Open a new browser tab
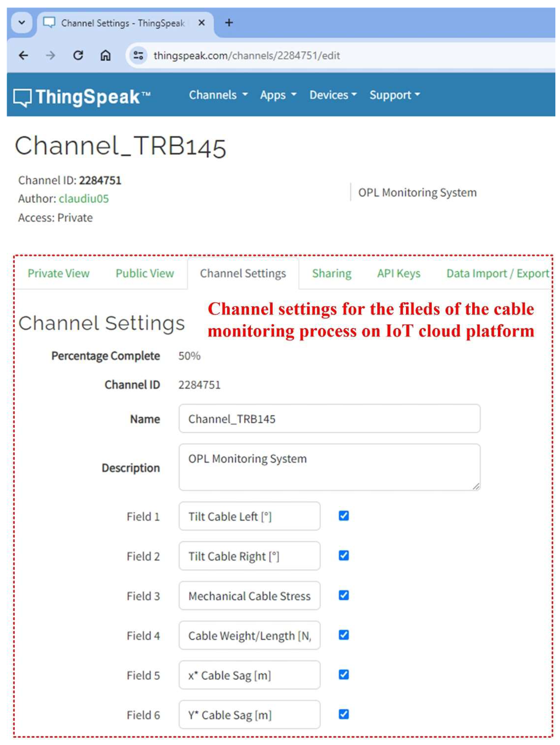This screenshot has height=745, width=560. pyautogui.click(x=229, y=23)
